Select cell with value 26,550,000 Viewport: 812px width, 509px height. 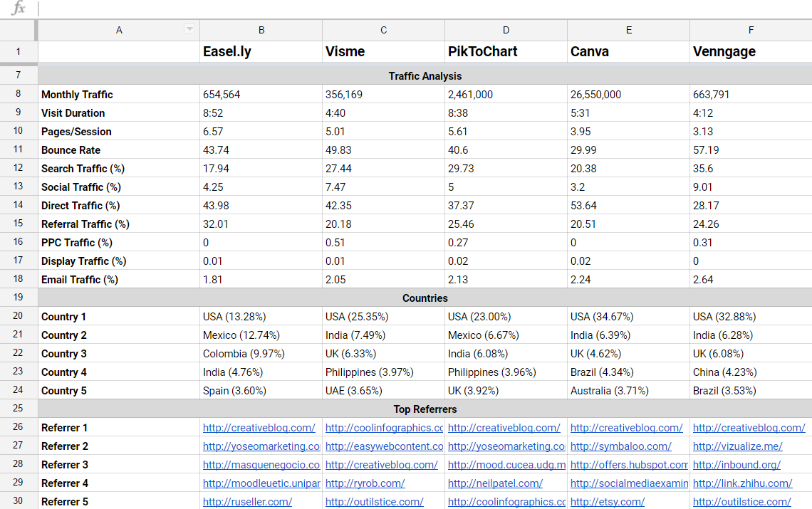pos(629,94)
